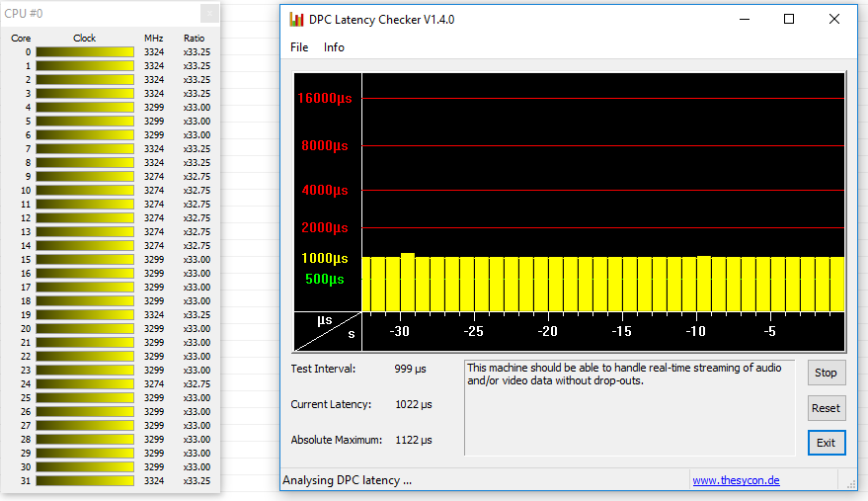
Task: Close the CPU #0 window
Action: (x=209, y=13)
